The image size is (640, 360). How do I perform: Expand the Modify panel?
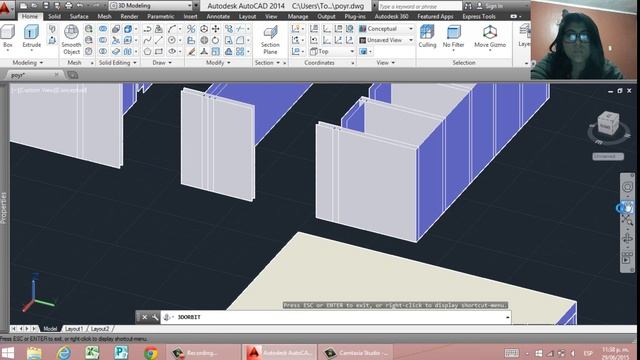[218, 62]
